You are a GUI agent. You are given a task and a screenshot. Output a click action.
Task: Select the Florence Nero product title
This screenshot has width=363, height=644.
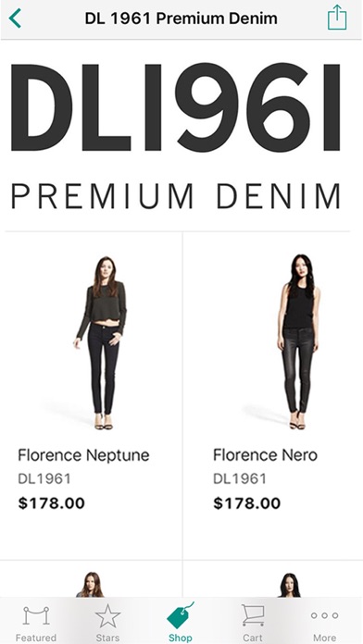(x=265, y=455)
